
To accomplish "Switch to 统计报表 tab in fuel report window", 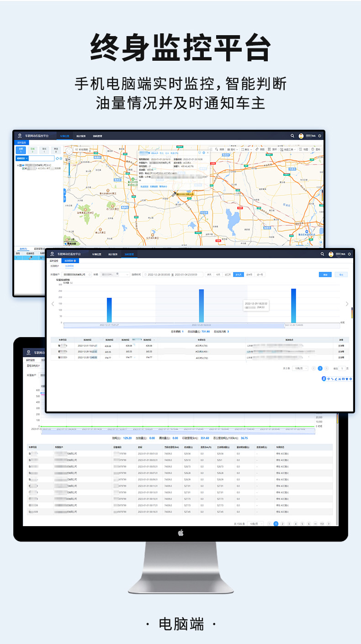I will 113,254.
